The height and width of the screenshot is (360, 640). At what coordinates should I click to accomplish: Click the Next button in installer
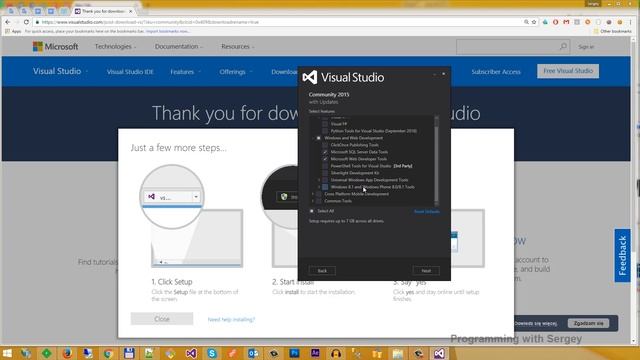tap(426, 271)
